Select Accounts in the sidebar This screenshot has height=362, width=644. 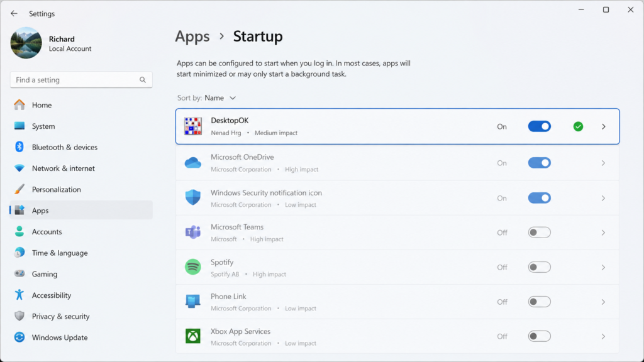[81, 231]
